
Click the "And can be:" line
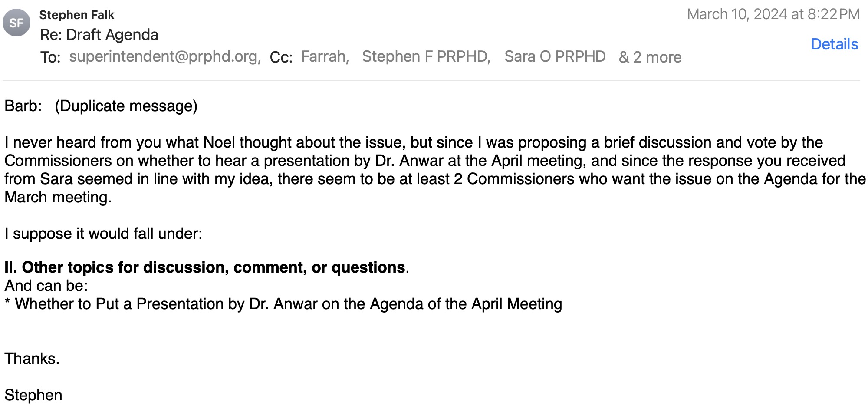tap(46, 286)
